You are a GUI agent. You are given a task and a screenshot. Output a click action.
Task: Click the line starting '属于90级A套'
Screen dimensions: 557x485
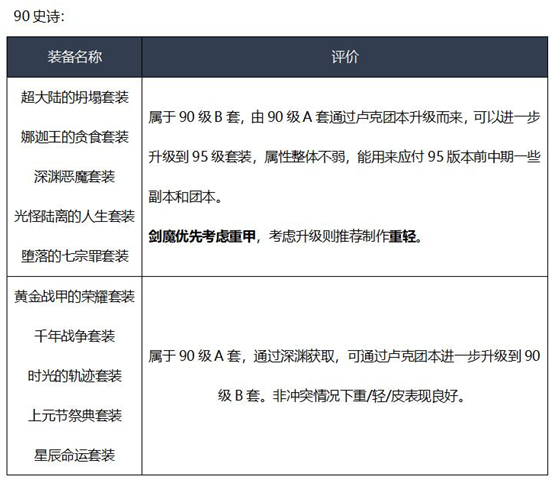pos(344,356)
